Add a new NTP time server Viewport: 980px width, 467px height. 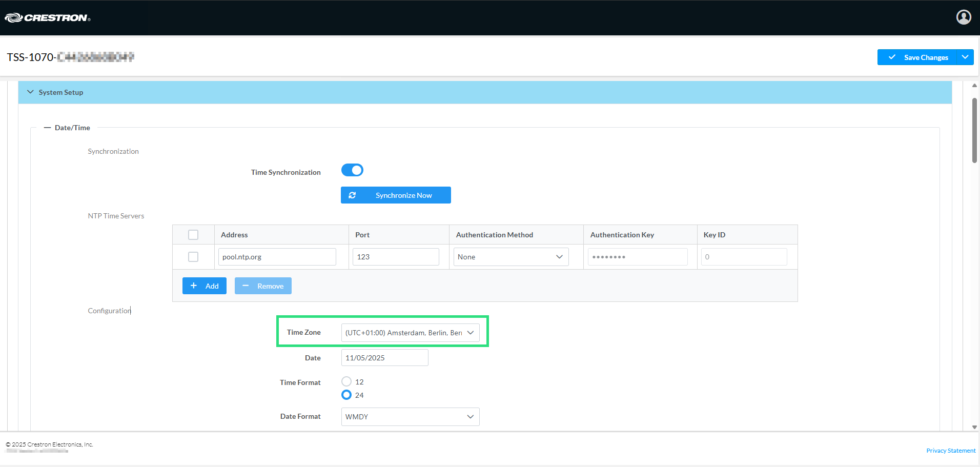(205, 286)
